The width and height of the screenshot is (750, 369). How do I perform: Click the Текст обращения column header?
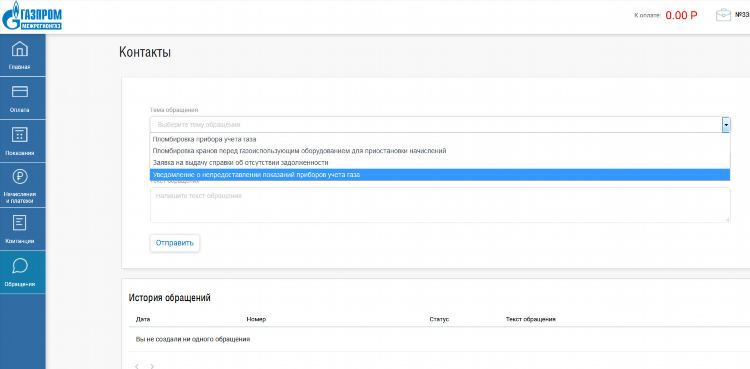pyautogui.click(x=530, y=319)
